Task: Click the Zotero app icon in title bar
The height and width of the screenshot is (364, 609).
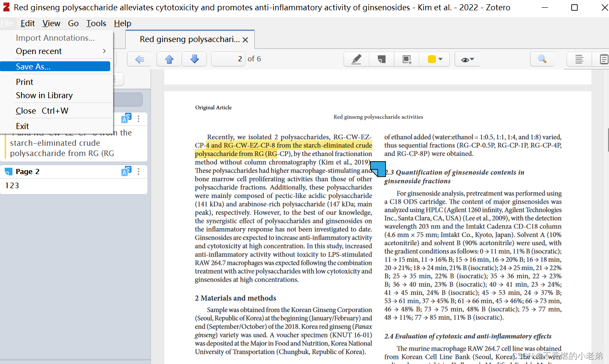Action: tap(6, 7)
